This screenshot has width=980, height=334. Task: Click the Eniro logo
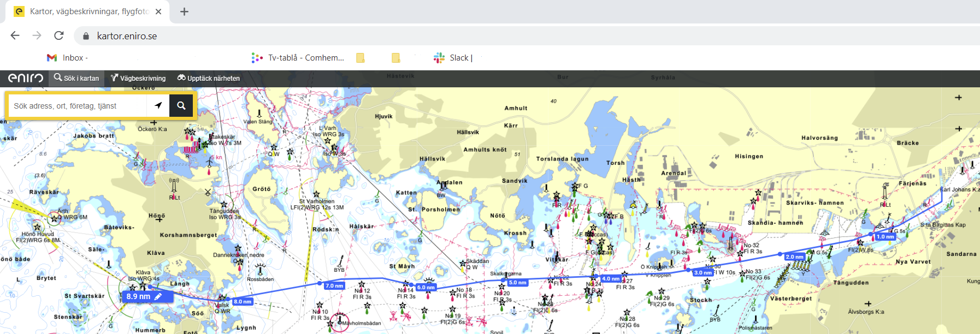[25, 78]
